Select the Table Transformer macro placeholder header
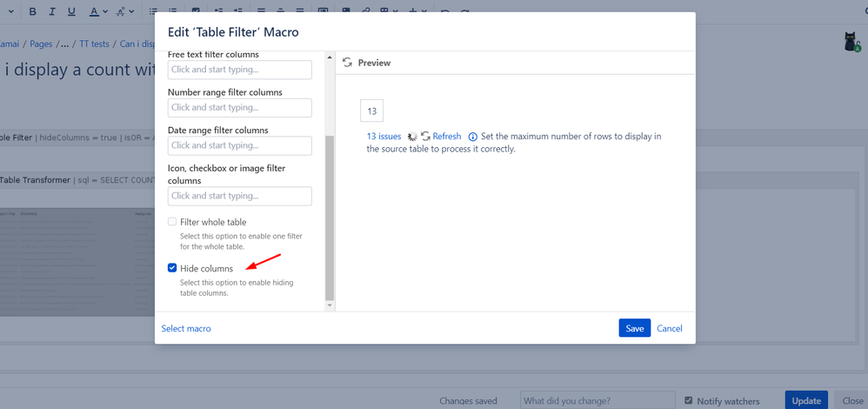The image size is (868, 409). tap(77, 180)
